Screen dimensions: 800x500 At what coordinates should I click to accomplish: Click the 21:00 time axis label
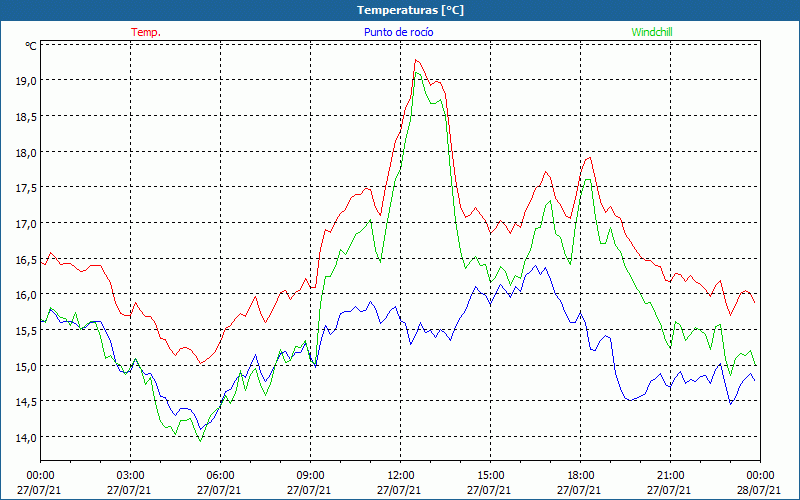tap(670, 476)
